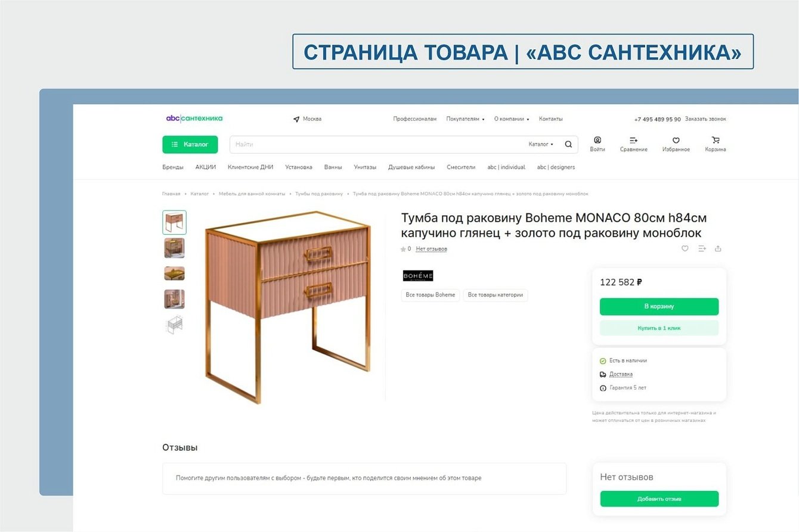Open the Ванны category menu item
This screenshot has width=799, height=532.
[x=333, y=167]
